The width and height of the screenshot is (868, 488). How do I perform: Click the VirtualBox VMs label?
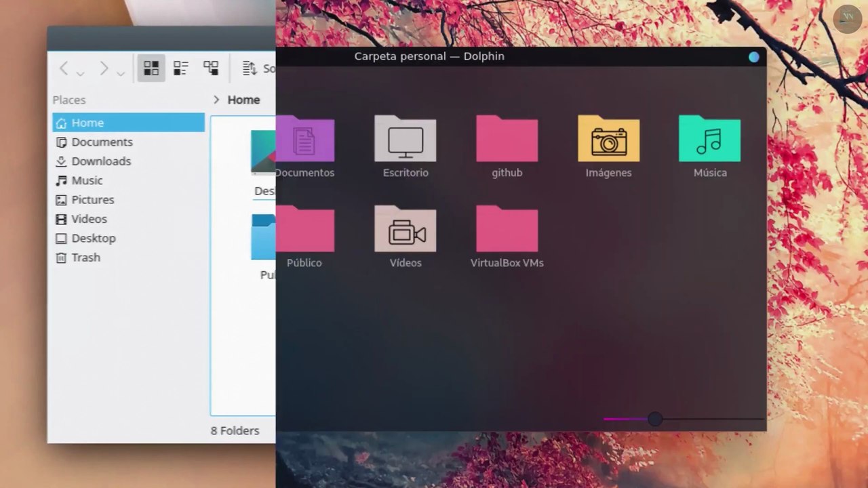pyautogui.click(x=507, y=263)
